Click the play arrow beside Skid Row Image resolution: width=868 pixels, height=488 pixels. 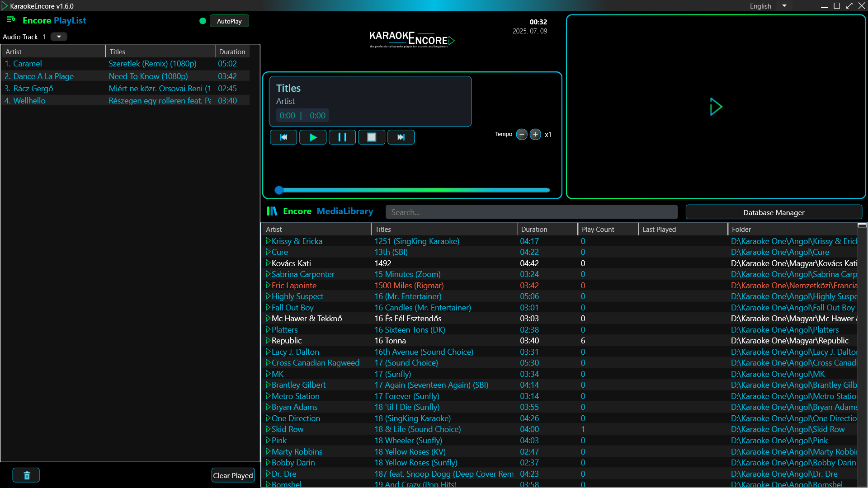(268, 429)
